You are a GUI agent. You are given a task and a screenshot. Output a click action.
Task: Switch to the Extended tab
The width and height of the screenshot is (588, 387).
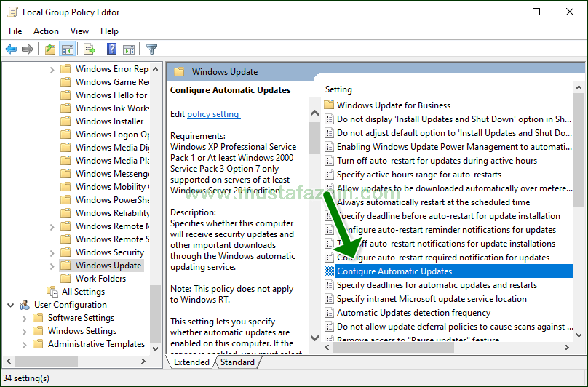pos(191,362)
